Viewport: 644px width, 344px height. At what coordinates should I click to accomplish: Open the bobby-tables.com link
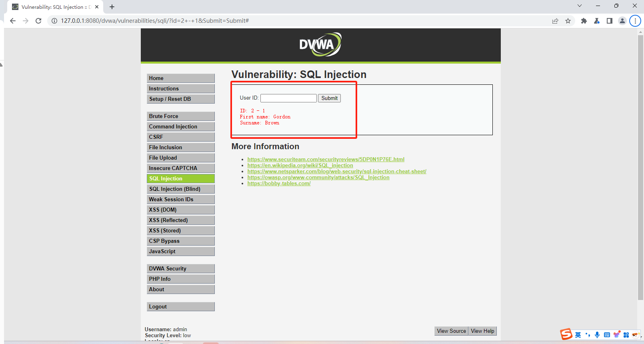(x=279, y=183)
